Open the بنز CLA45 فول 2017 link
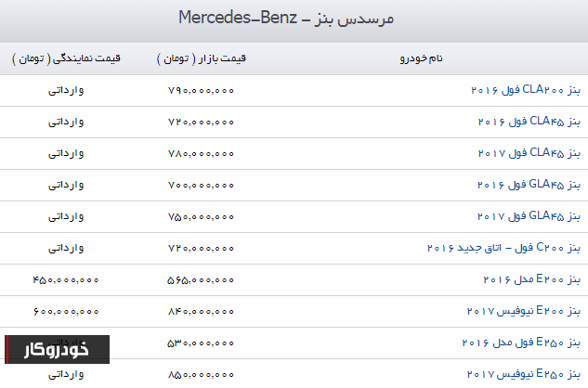Image resolution: width=588 pixels, height=388 pixels. pos(529,153)
